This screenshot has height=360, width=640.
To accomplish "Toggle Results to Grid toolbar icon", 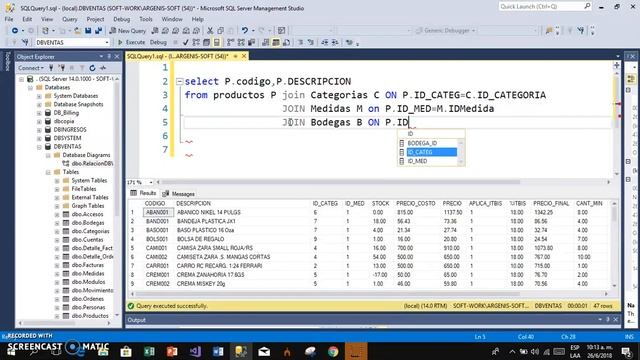I will pos(276,42).
